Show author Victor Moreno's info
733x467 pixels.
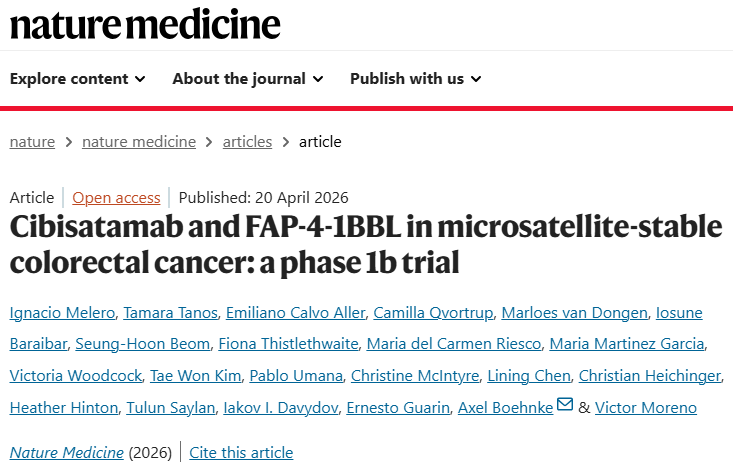click(645, 407)
